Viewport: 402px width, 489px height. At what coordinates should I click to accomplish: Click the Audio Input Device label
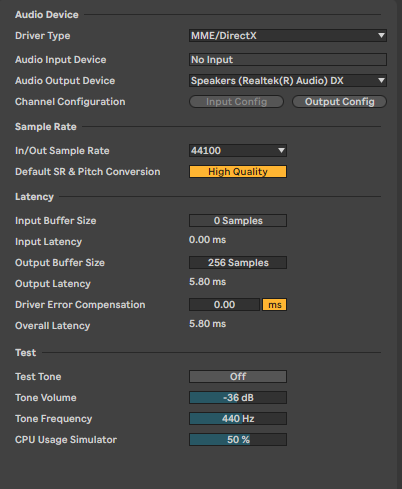(x=61, y=60)
